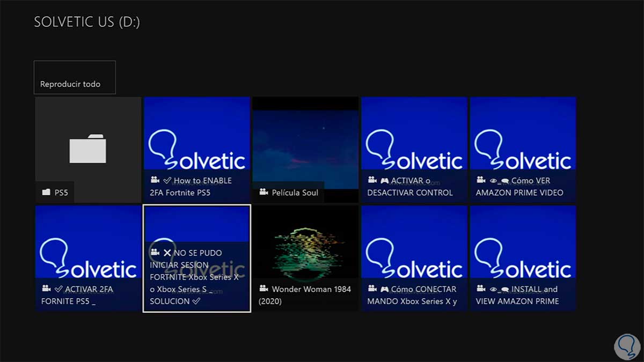Click the camera icon on NO SE PUDO INICIAR tile
644x362 pixels.
pyautogui.click(x=155, y=252)
